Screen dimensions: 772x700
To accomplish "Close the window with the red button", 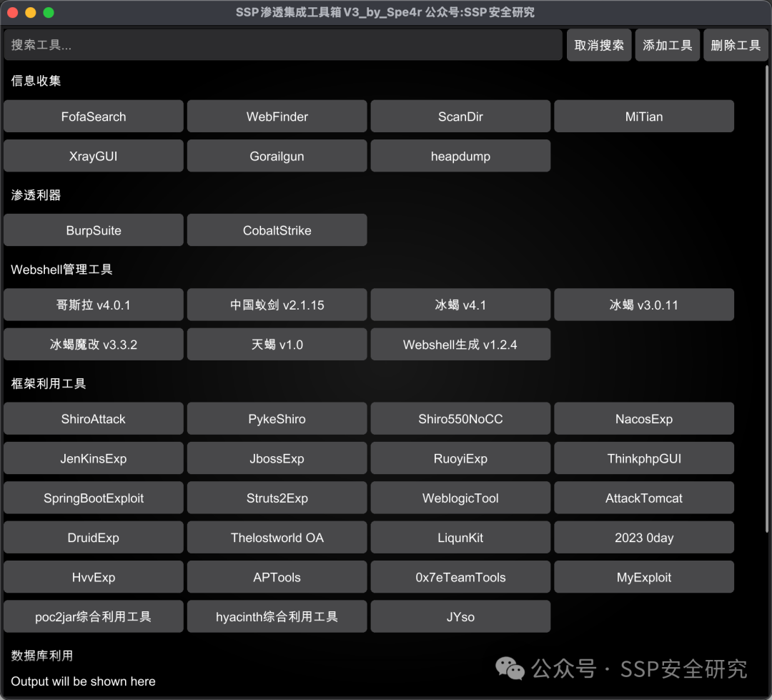I will [x=13, y=12].
